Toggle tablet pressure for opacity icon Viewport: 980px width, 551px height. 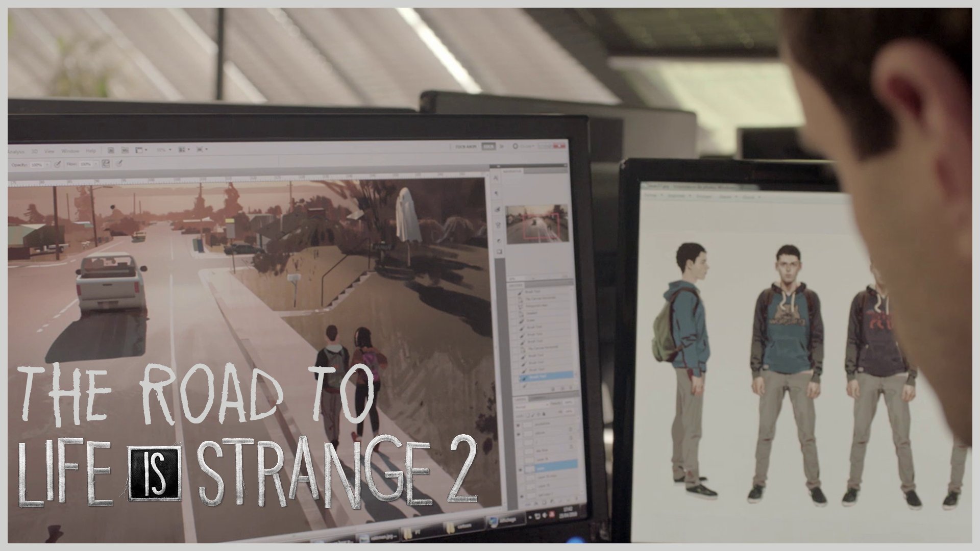pos(58,164)
